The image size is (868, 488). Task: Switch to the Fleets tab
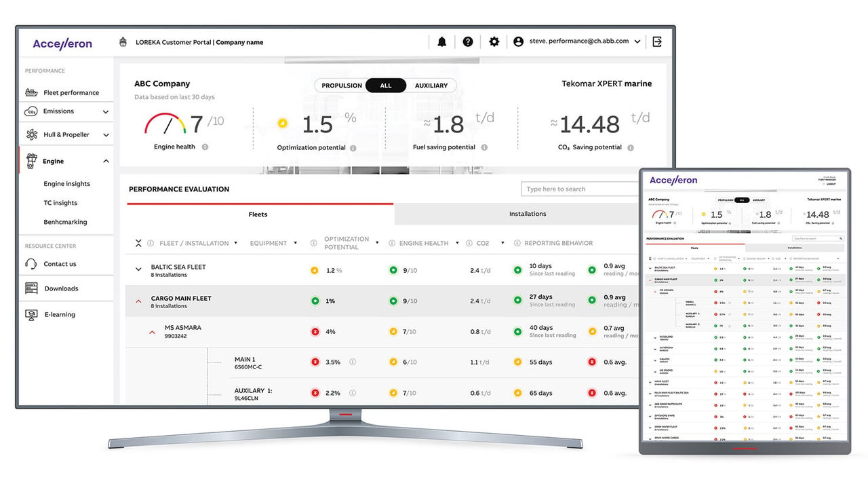(258, 214)
